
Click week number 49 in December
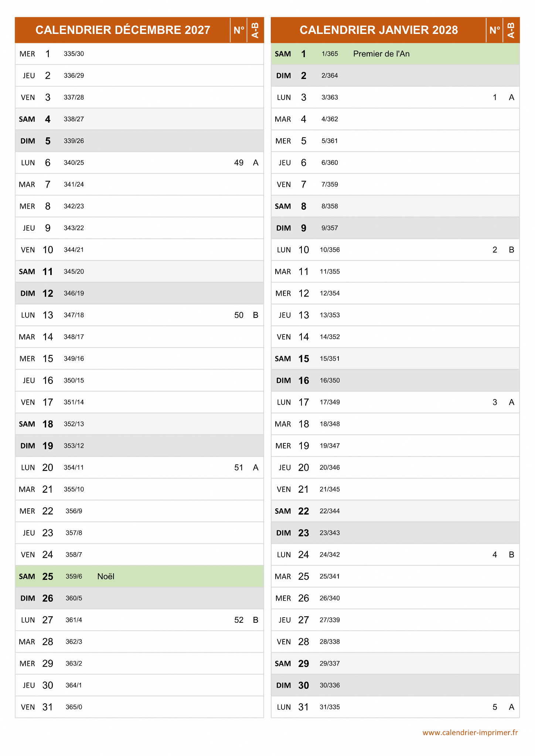(x=239, y=163)
